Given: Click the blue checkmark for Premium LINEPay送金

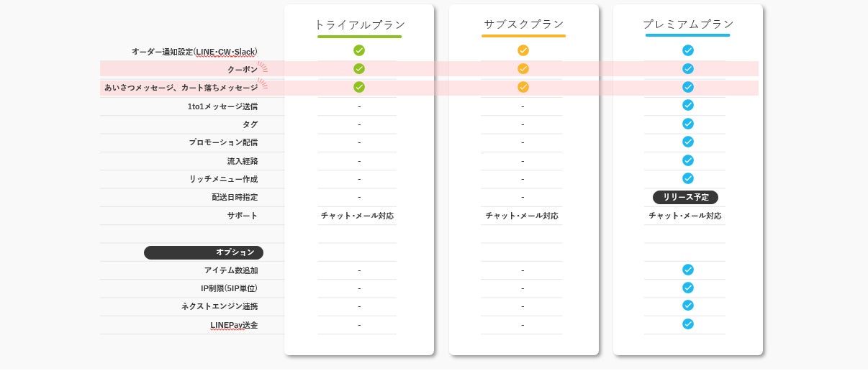Looking at the screenshot, I should [688, 324].
